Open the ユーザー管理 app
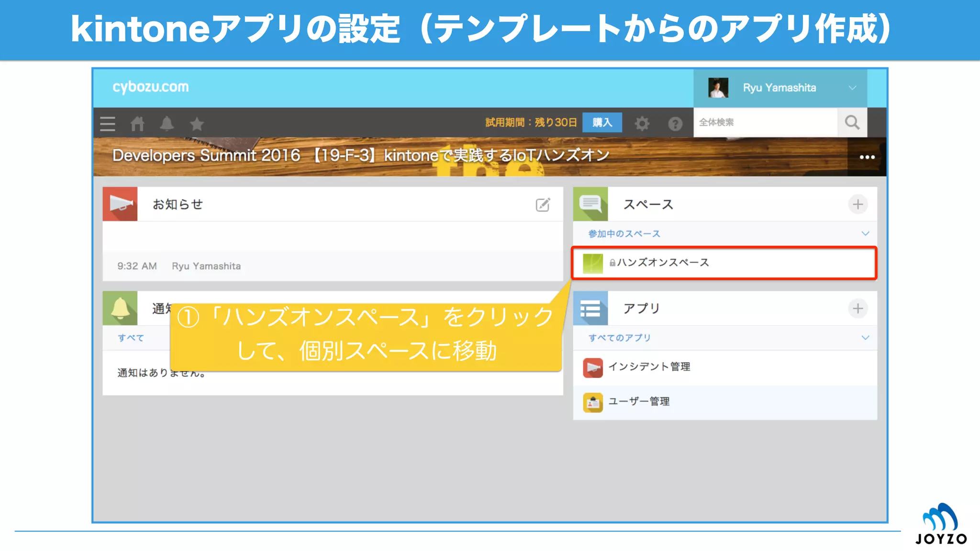This screenshot has width=980, height=551. pyautogui.click(x=725, y=402)
